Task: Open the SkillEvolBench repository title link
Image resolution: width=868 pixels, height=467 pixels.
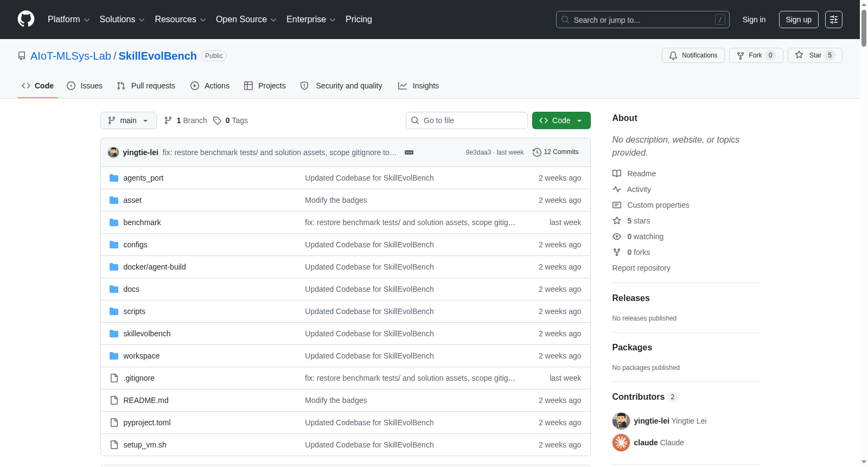Action: coord(158,56)
